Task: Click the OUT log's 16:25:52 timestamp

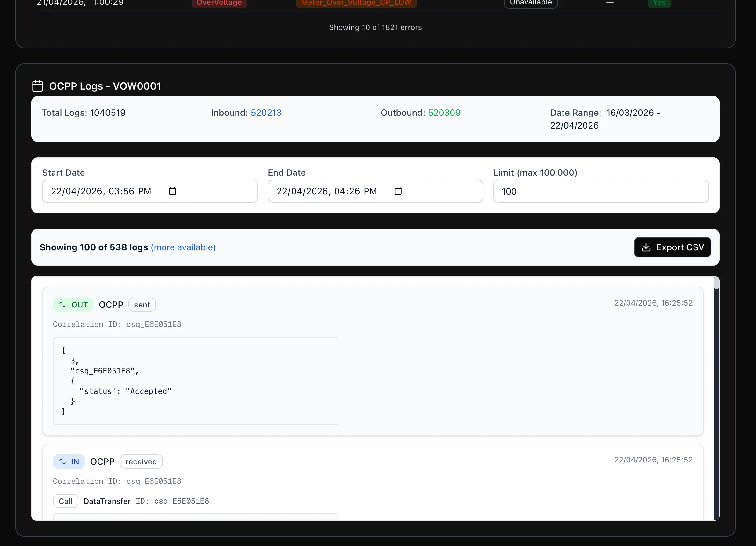Action: coord(653,303)
